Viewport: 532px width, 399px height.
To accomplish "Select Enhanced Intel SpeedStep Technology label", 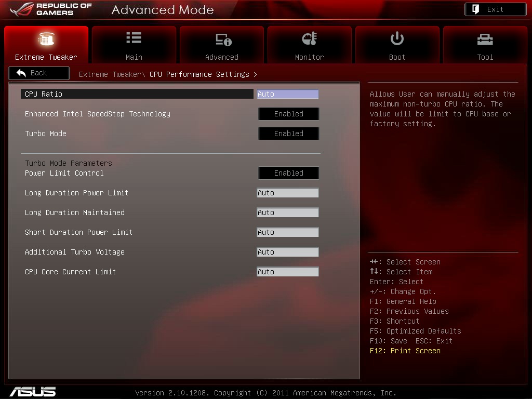I will pyautogui.click(x=98, y=114).
